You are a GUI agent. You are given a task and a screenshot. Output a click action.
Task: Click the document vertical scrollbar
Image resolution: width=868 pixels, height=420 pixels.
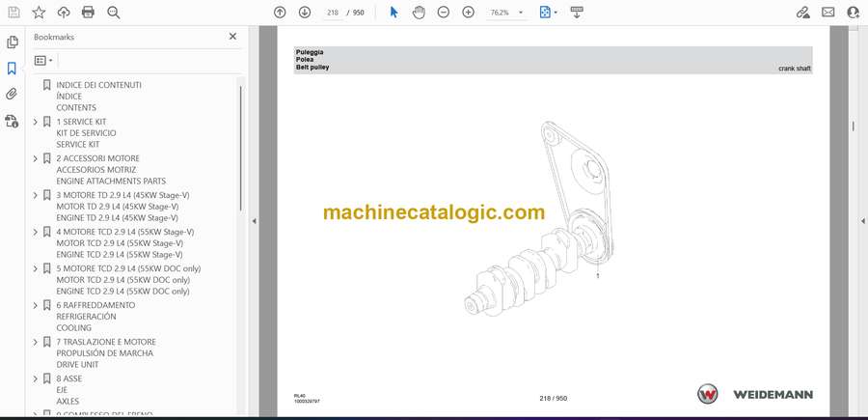(854, 126)
